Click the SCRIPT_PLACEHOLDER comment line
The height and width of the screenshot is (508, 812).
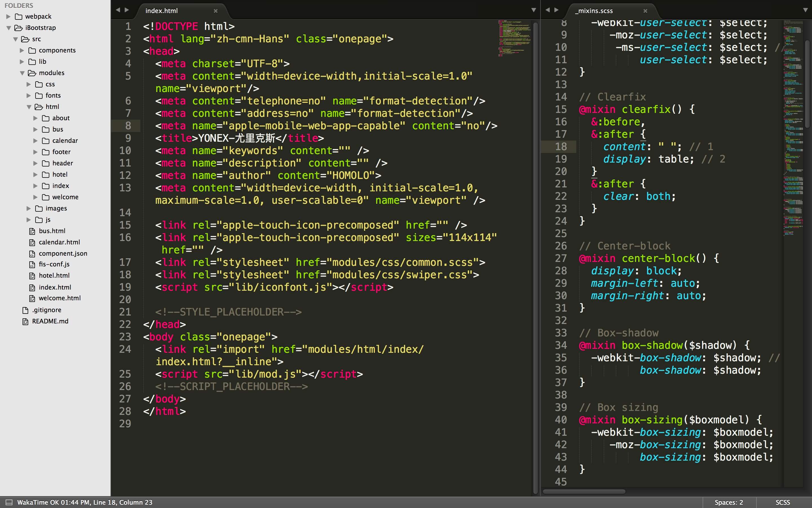(231, 386)
